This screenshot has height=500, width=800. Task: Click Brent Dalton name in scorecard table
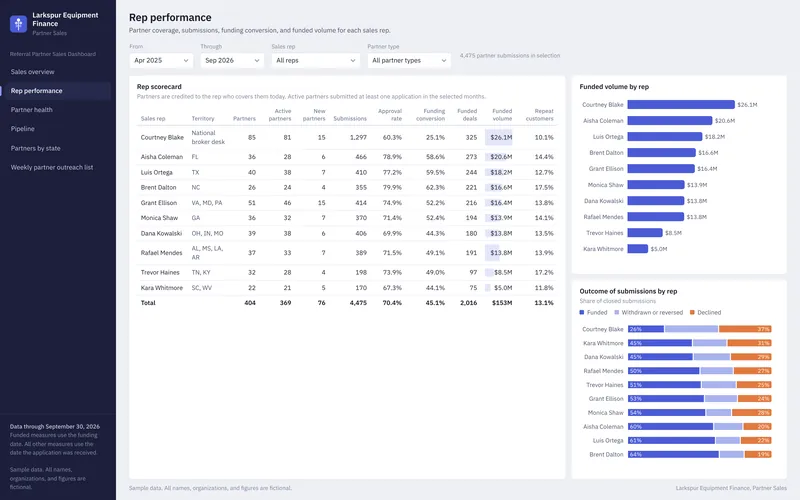[x=158, y=187]
